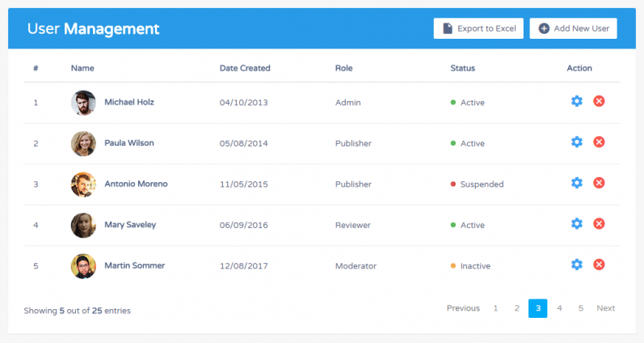Click Michael Holz's avatar photo
This screenshot has height=343, width=644.
tap(83, 103)
